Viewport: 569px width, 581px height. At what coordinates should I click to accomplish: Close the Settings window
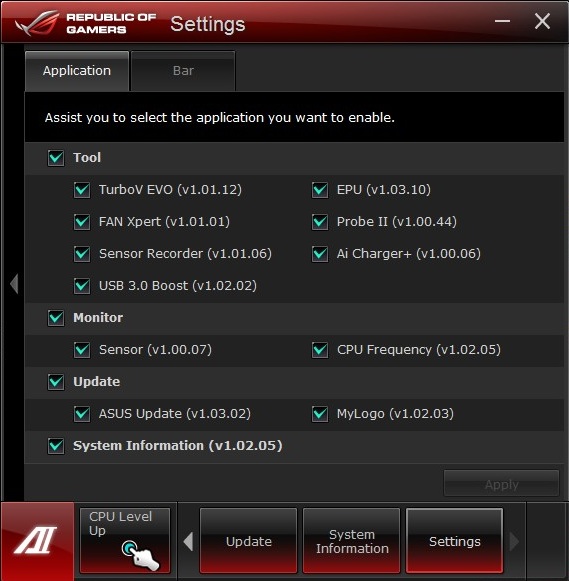[542, 21]
